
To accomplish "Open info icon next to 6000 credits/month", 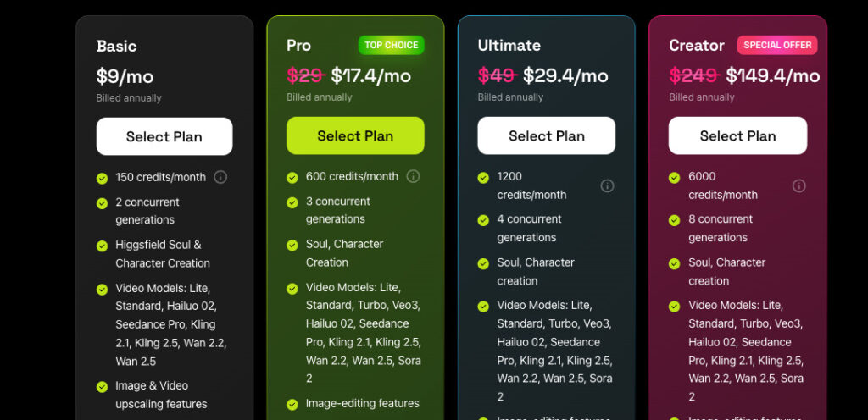I will [798, 185].
